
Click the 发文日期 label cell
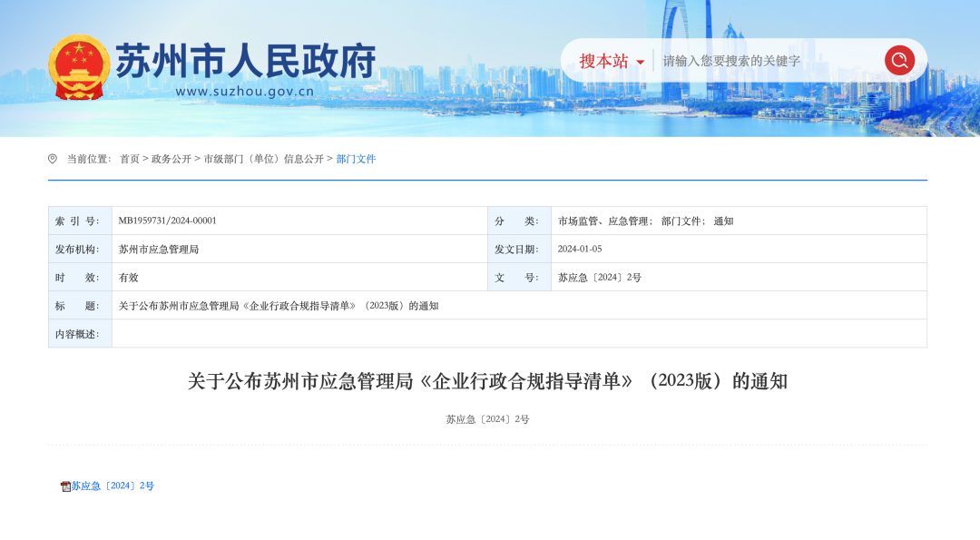(519, 249)
